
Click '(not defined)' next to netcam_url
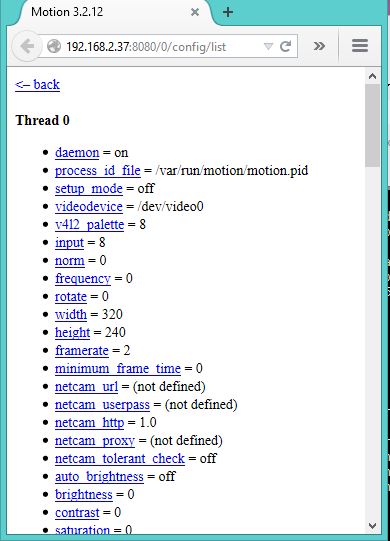(169, 386)
